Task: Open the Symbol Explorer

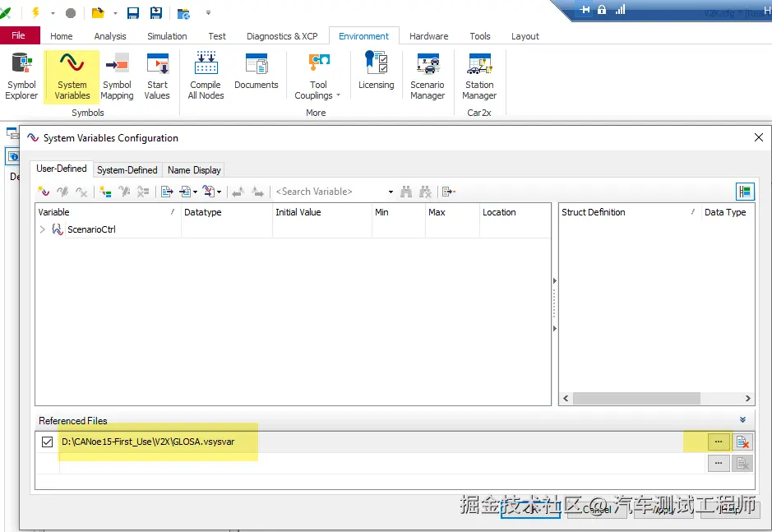Action: (x=21, y=76)
